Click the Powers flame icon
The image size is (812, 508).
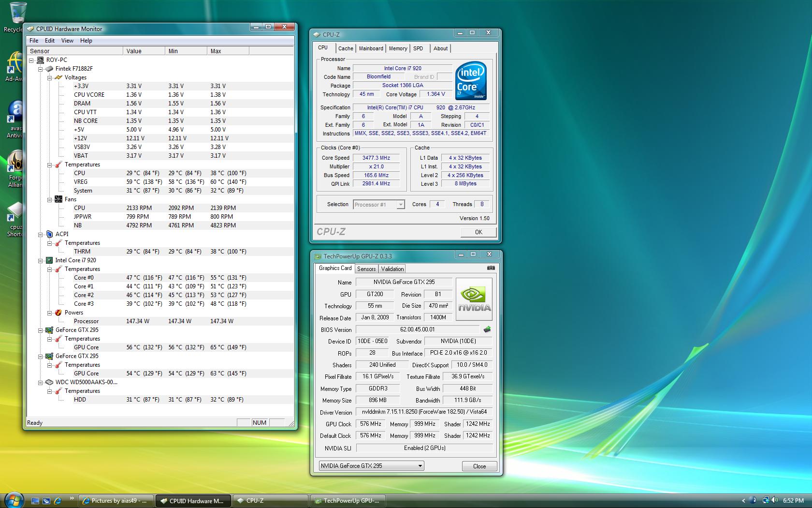click(x=58, y=313)
